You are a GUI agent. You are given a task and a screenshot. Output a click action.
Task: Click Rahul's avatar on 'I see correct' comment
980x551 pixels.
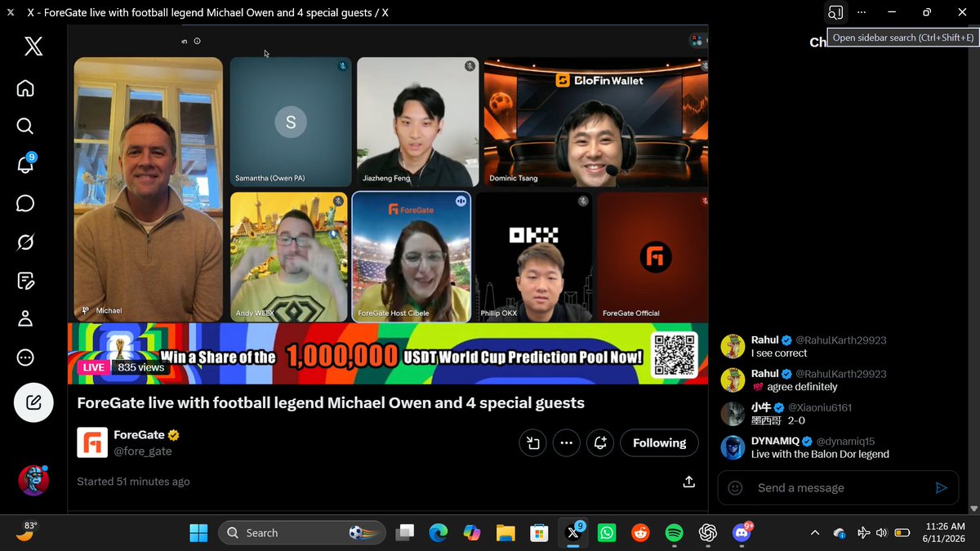733,346
